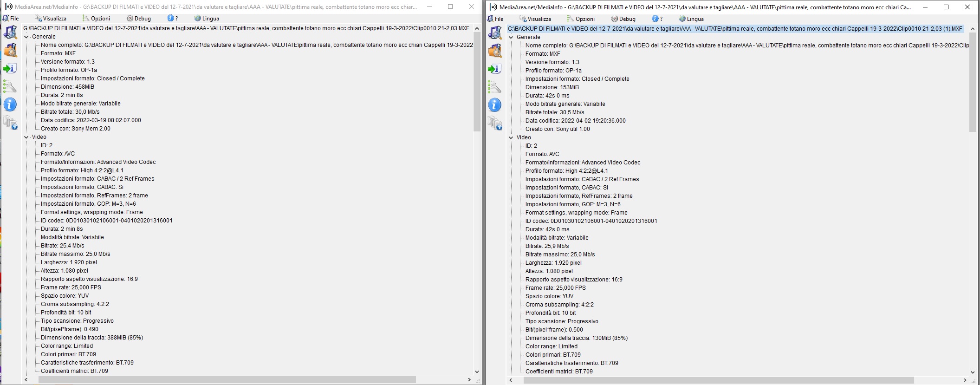
Task: Click blue About info icon, right window sidebar
Action: (495, 105)
